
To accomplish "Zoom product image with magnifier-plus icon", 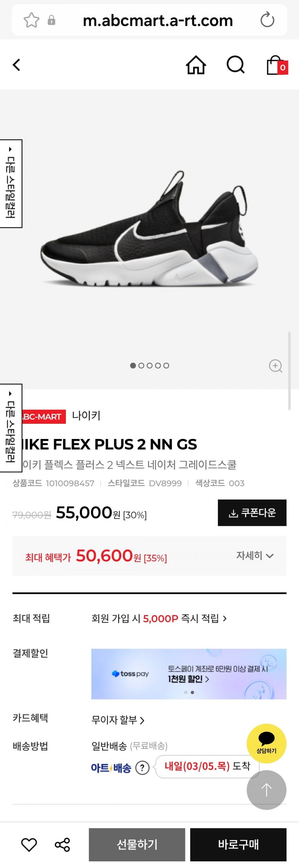I will pos(275,366).
